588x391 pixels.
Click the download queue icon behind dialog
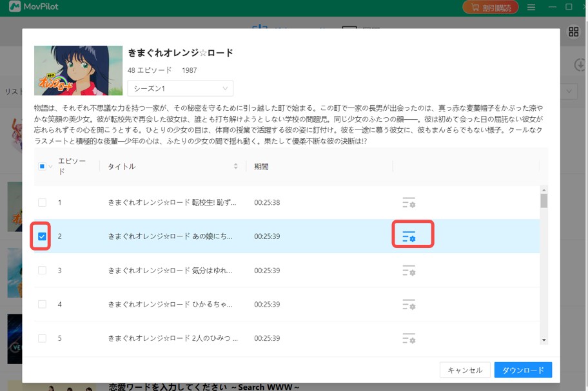click(580, 65)
